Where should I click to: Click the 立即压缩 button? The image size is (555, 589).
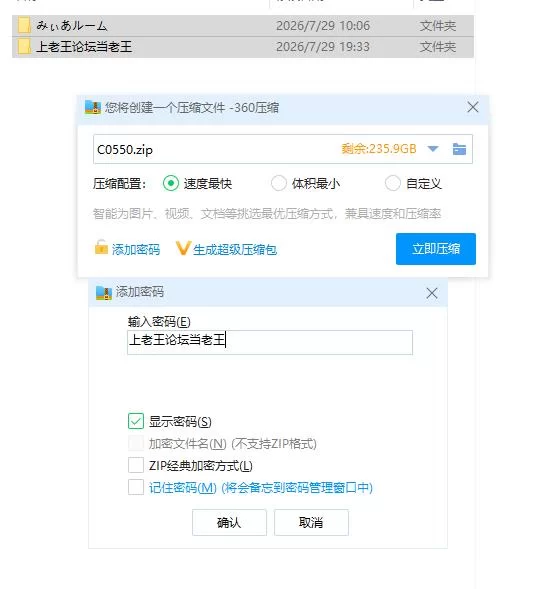436,249
